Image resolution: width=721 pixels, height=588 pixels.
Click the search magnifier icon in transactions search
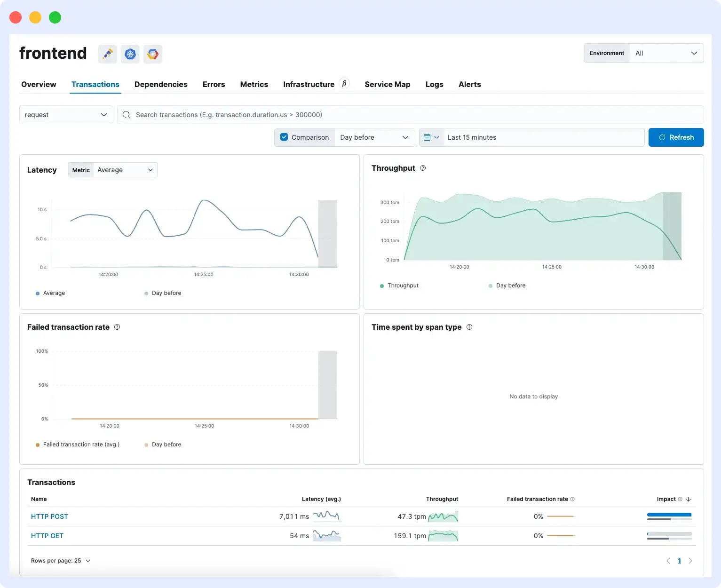pos(127,115)
